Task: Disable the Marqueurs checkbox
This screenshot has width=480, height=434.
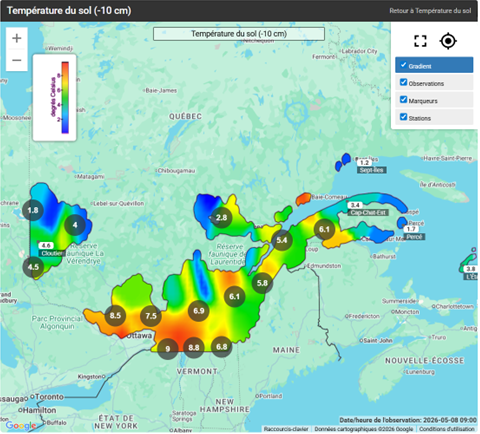Action: pyautogui.click(x=403, y=99)
